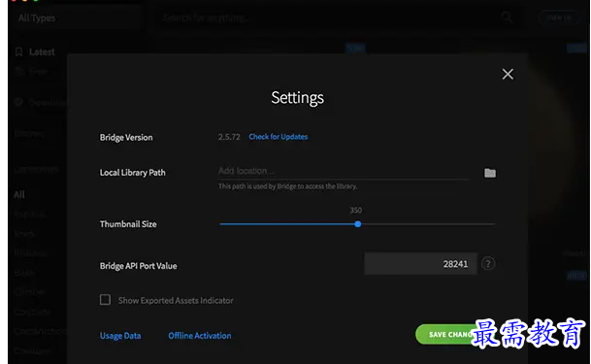Open the Usage Data link
The width and height of the screenshot is (591, 364).
point(120,336)
